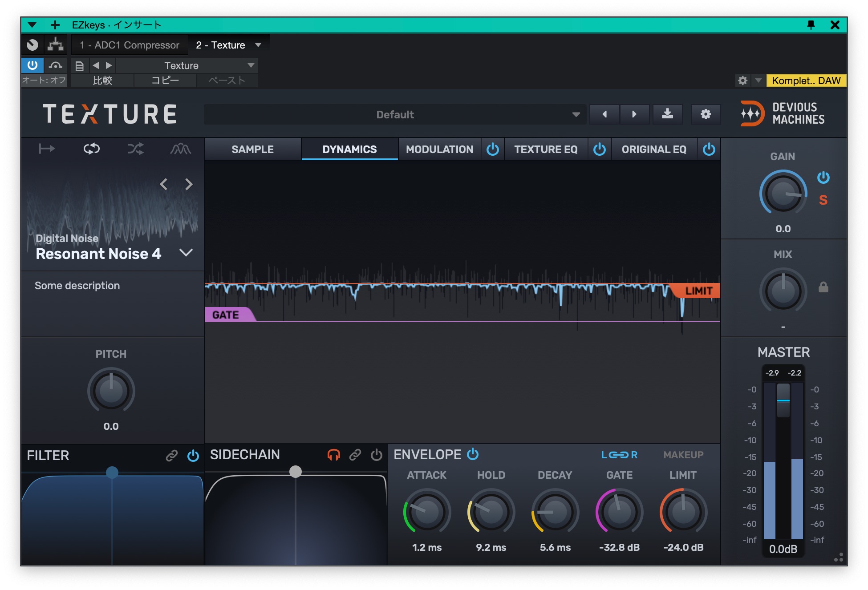Expand the Resonant Noise 4 sample chevron
The image size is (868, 590).
186,253
